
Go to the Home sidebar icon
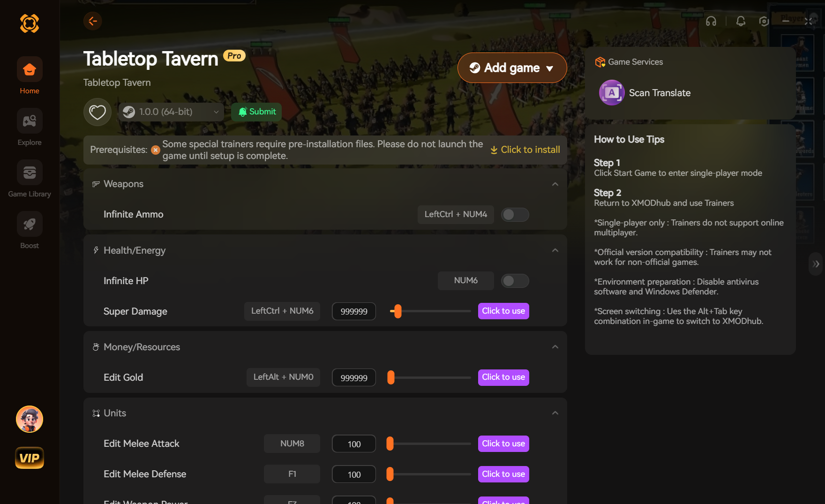click(30, 69)
